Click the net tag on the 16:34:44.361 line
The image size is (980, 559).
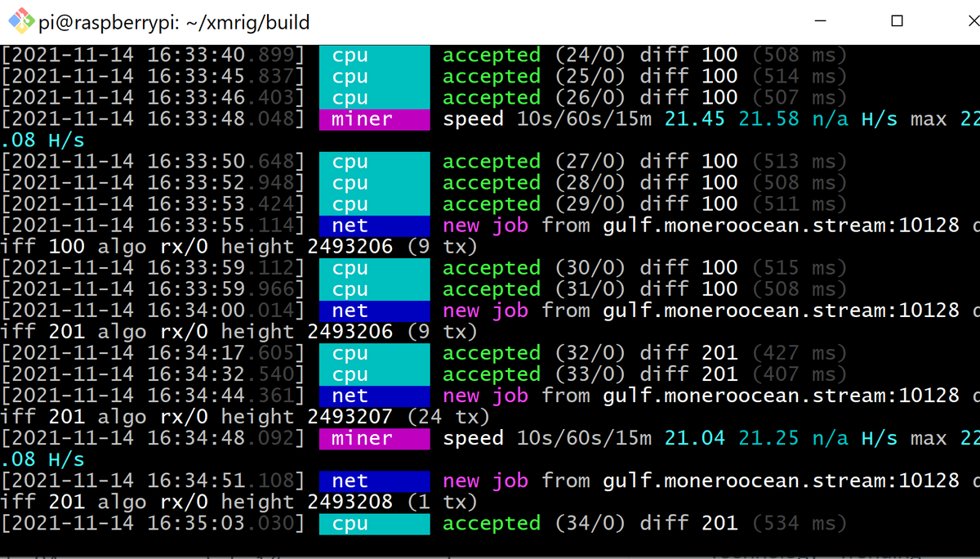click(374, 396)
